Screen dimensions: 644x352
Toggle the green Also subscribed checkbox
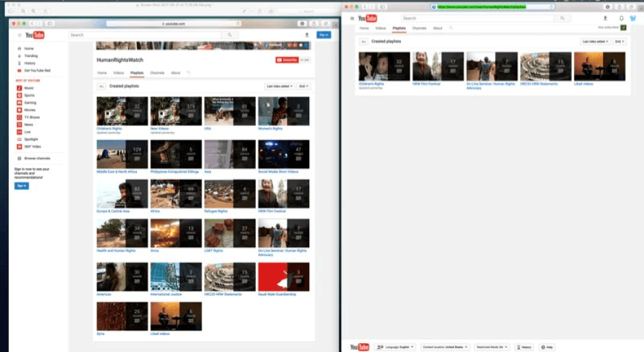623,28
